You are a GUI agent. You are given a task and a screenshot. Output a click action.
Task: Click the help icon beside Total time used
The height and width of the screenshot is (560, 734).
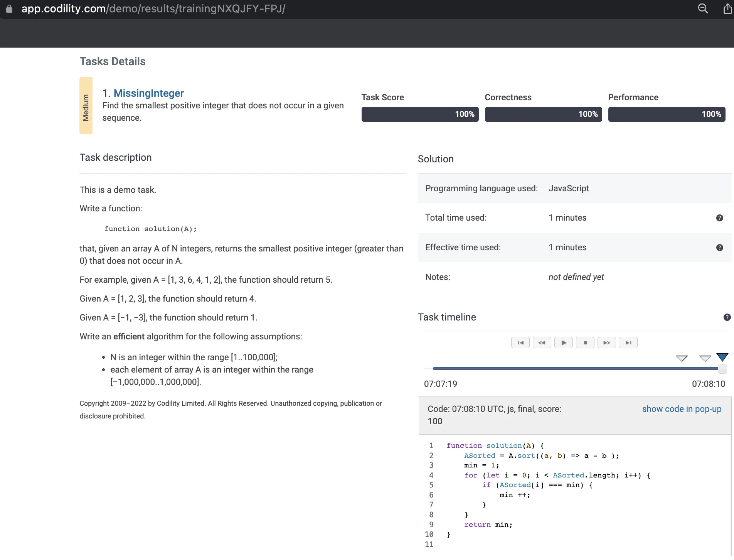pos(719,218)
